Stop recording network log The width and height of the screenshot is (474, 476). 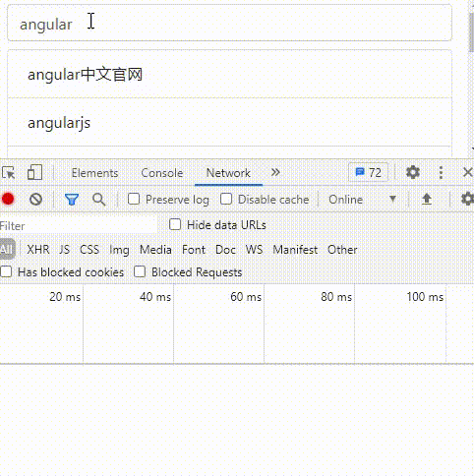pos(8,199)
